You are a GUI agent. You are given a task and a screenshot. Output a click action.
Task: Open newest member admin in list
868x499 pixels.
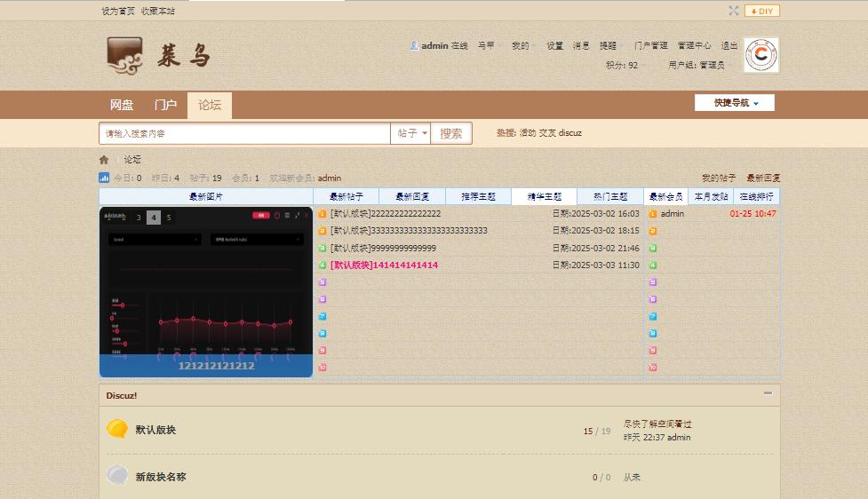672,214
